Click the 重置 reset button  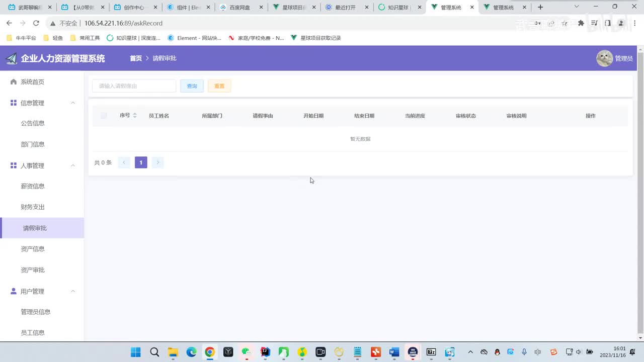pyautogui.click(x=219, y=86)
